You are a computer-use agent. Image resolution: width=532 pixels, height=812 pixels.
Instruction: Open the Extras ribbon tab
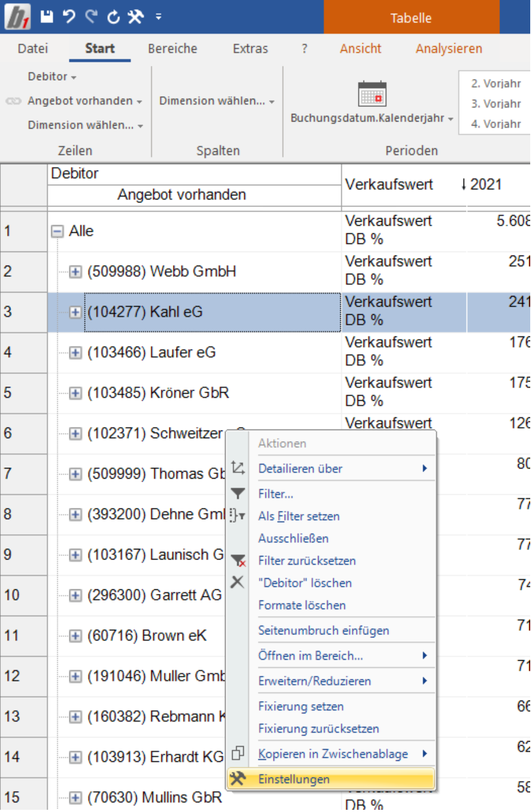(x=250, y=49)
